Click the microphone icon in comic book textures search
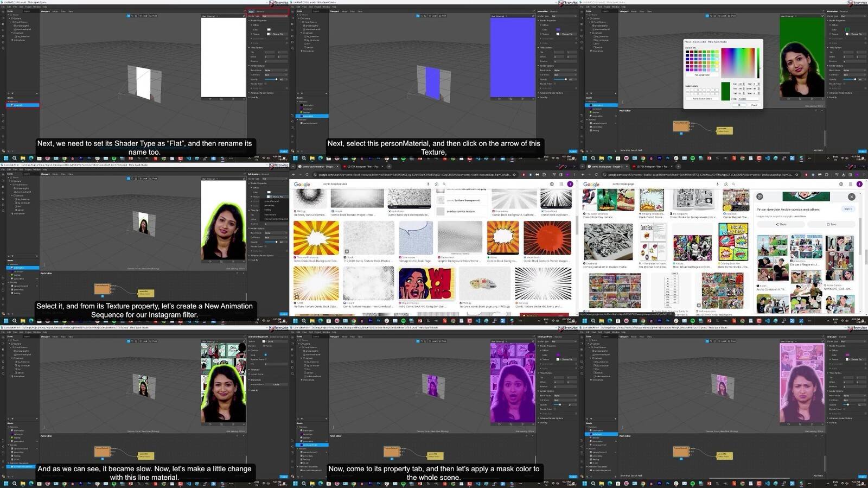The width and height of the screenshot is (868, 488). (x=428, y=184)
